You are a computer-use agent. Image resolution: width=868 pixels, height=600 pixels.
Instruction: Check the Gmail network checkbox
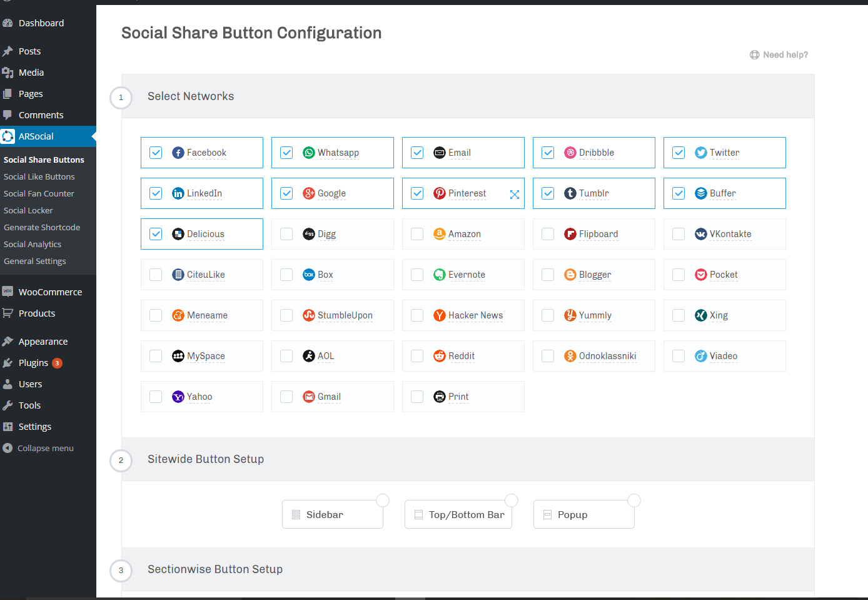tap(286, 397)
